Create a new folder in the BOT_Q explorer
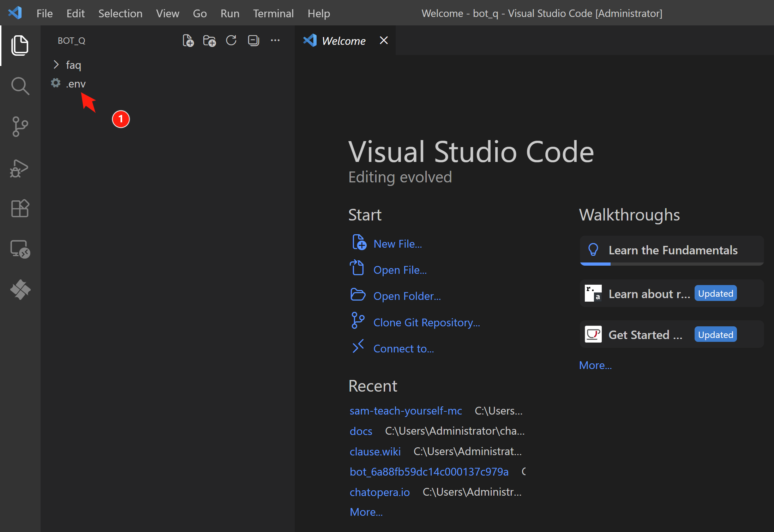The height and width of the screenshot is (532, 774). (x=210, y=41)
